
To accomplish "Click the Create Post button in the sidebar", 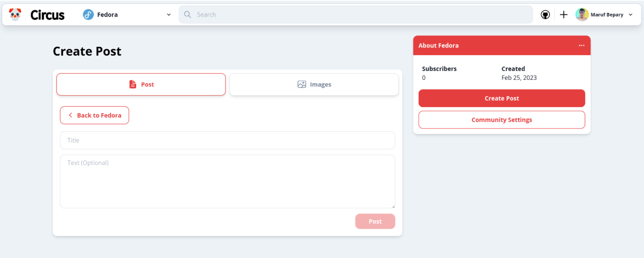I will [x=501, y=98].
